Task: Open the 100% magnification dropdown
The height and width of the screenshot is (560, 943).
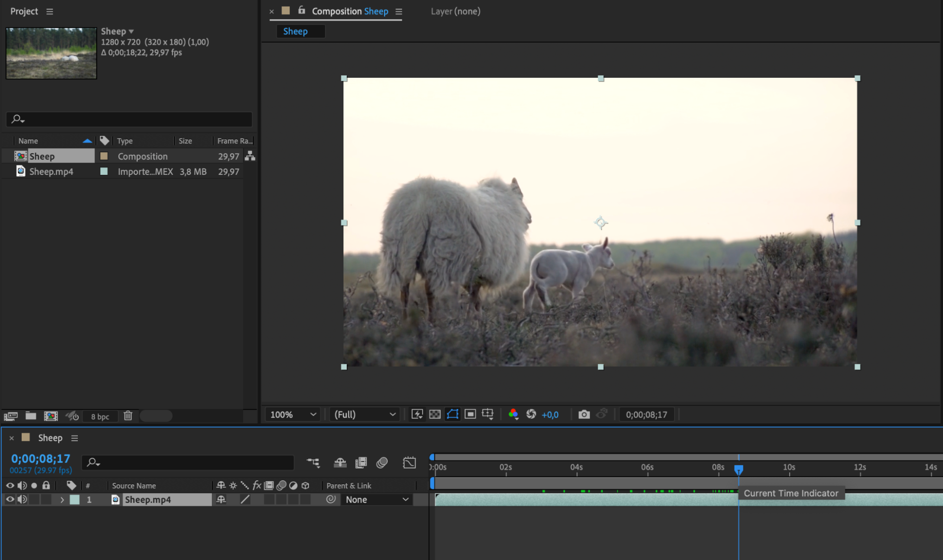Action: click(292, 414)
